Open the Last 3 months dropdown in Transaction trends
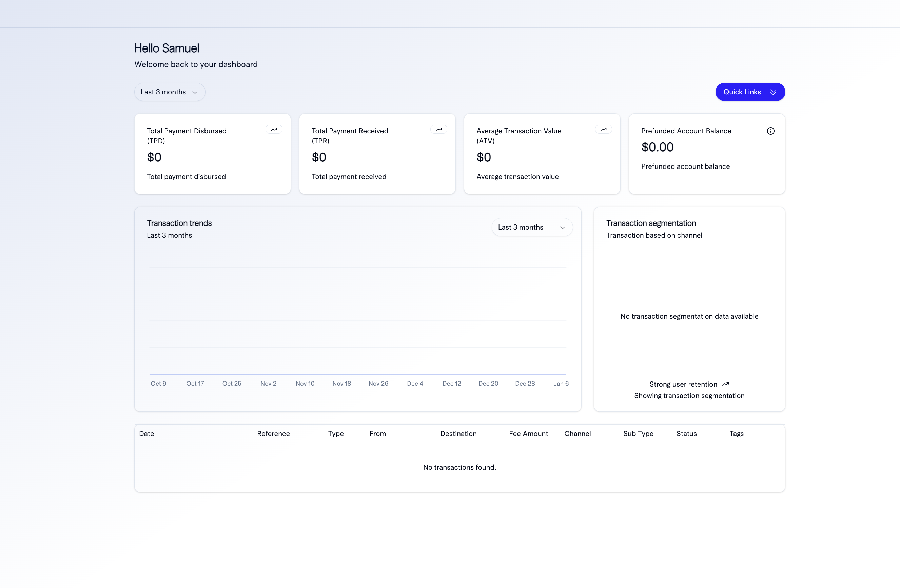Image resolution: width=900 pixels, height=588 pixels. (x=532, y=227)
